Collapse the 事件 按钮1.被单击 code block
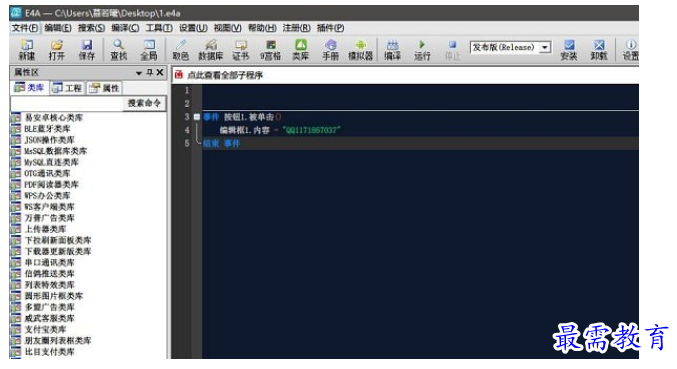The height and width of the screenshot is (369, 677). pos(197,117)
